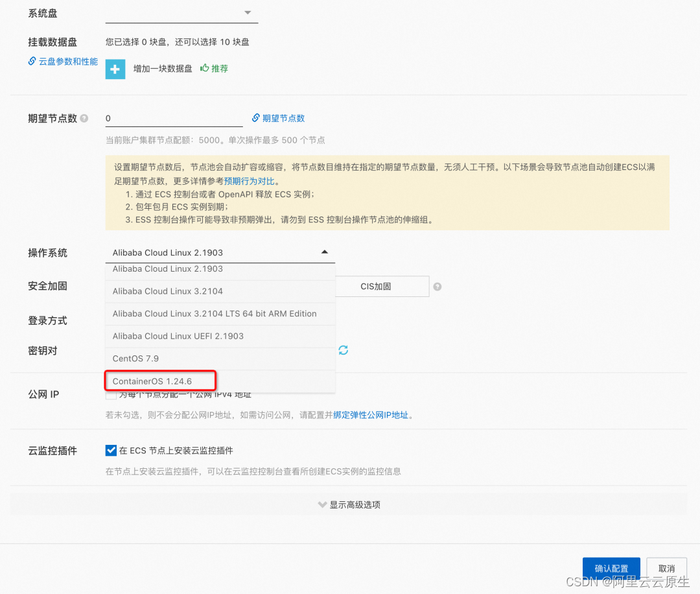Click the green thumbs-up recommend icon
700x594 pixels.
204,68
